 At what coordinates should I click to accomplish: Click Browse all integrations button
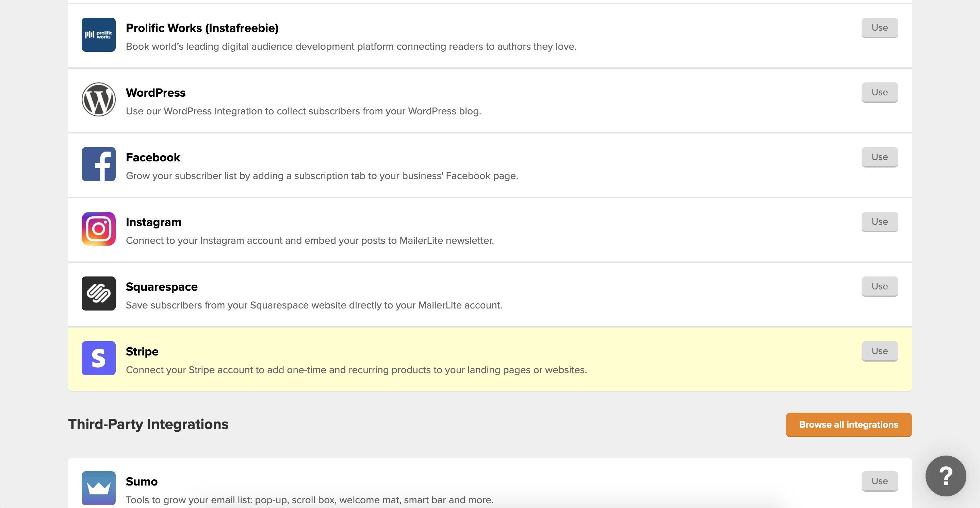tap(848, 425)
